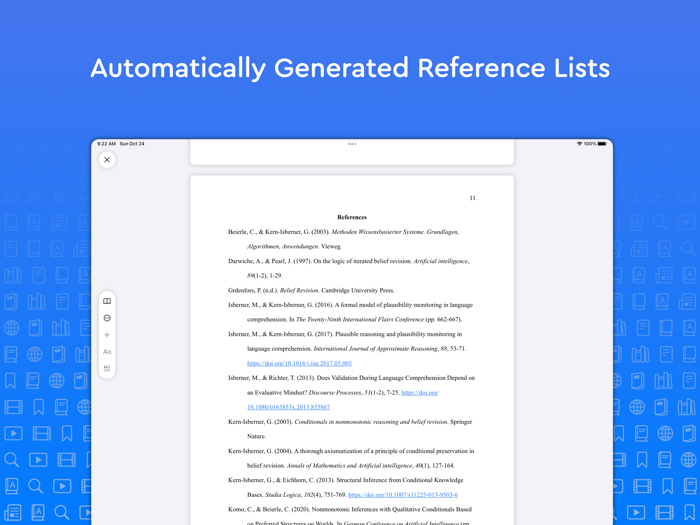The width and height of the screenshot is (700, 525).
Task: Click the Isberner & Kern-Isberner (2016) reference
Action: pos(350,312)
